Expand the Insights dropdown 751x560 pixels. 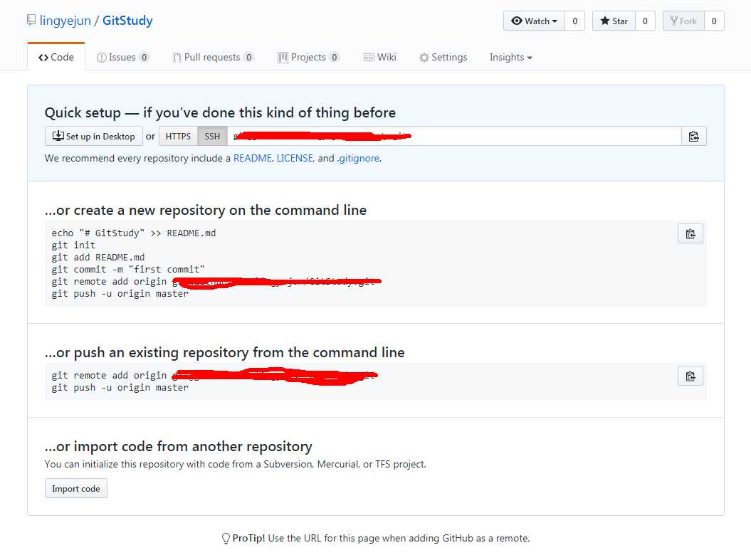(510, 58)
